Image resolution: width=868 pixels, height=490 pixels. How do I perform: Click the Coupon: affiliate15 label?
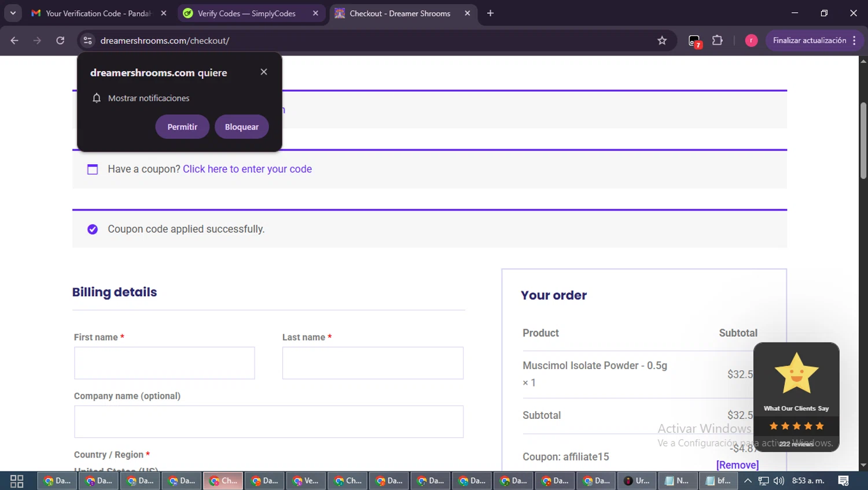pyautogui.click(x=566, y=457)
